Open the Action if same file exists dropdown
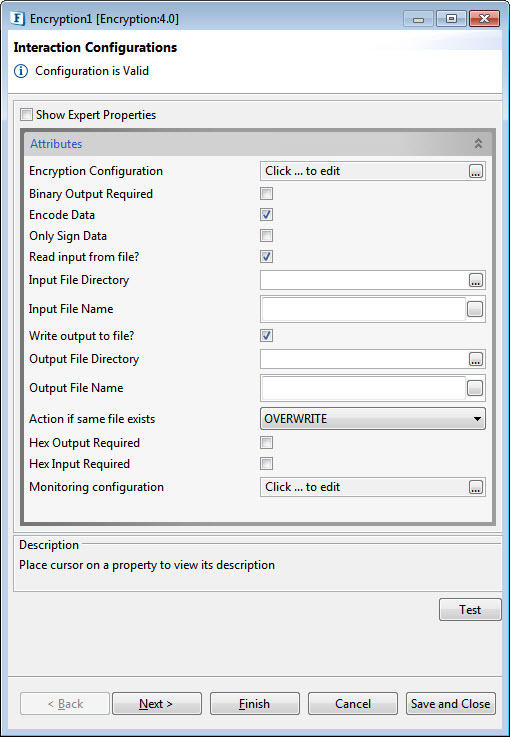The height and width of the screenshot is (737, 510). pyautogui.click(x=373, y=419)
